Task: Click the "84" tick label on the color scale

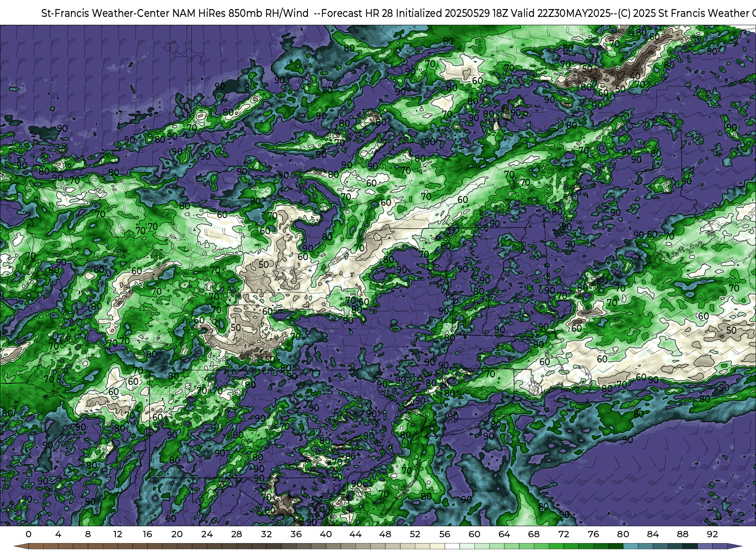Action: coord(653,534)
